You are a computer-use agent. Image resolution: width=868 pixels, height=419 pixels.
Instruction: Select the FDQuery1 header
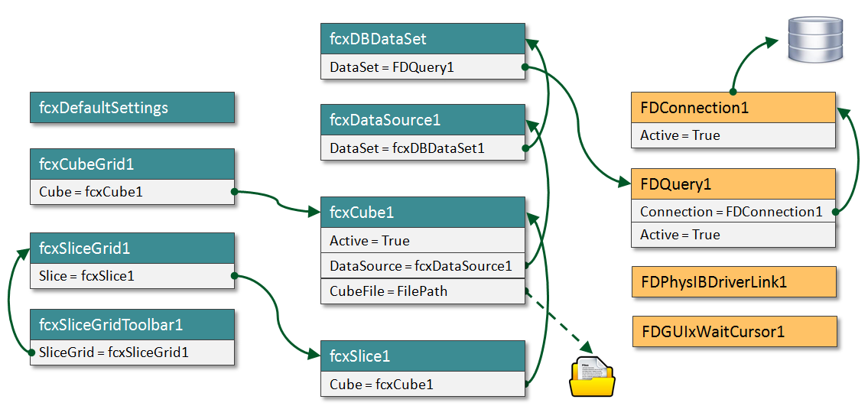click(733, 184)
